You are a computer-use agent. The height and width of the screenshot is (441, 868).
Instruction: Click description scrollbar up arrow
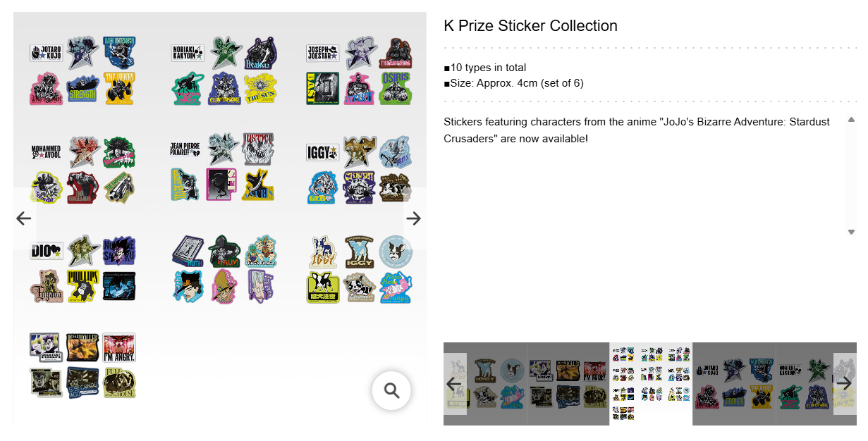(851, 120)
